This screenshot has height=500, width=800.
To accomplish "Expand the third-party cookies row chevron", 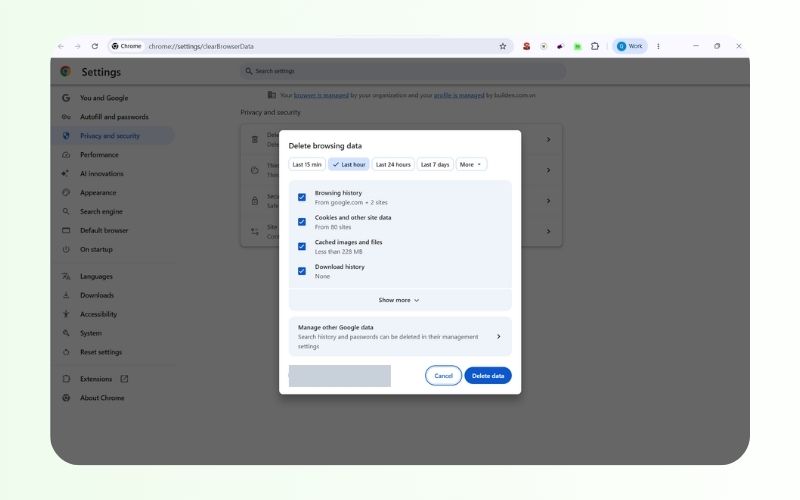I will [548, 170].
